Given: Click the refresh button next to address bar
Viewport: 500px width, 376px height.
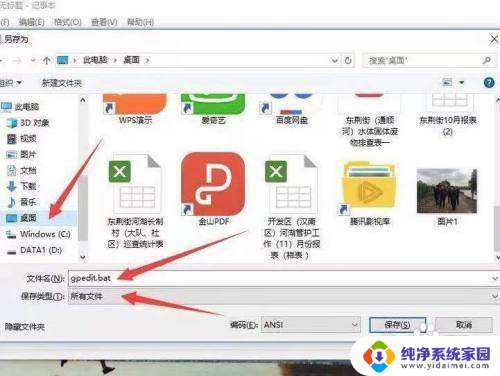Looking at the screenshot, I should tap(348, 60).
